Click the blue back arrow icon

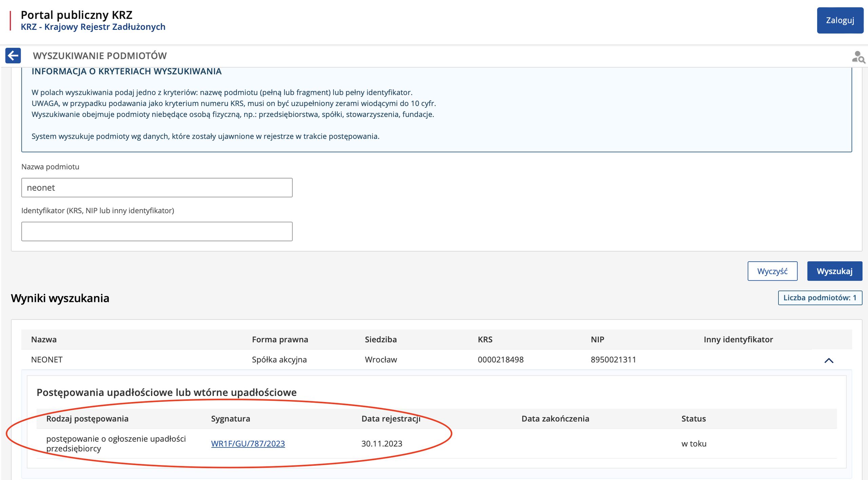13,56
